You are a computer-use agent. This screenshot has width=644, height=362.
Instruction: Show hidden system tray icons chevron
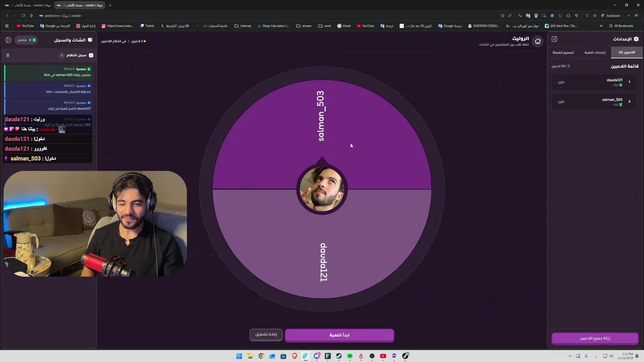pos(571,356)
